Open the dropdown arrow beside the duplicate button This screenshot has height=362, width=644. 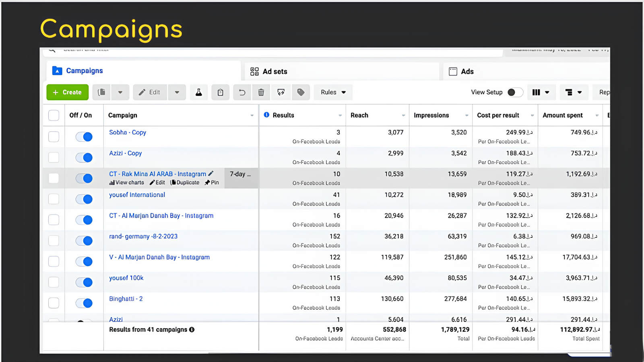coord(120,93)
